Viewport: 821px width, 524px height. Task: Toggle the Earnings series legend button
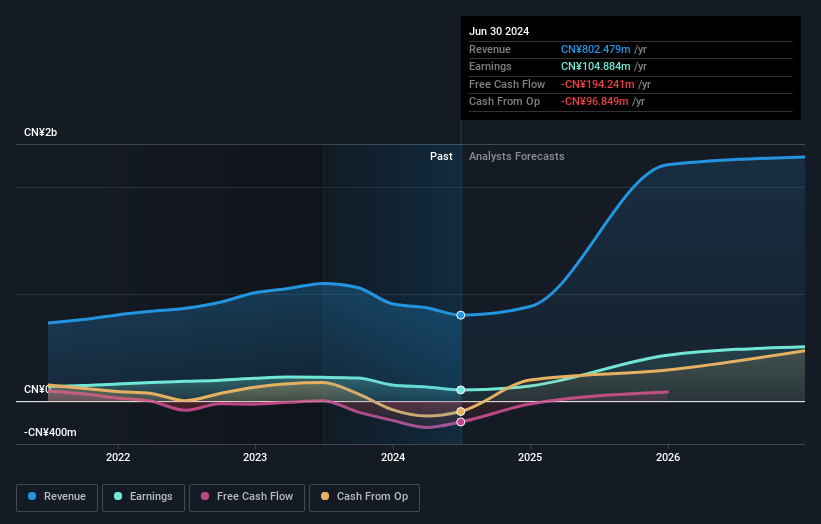tap(143, 497)
